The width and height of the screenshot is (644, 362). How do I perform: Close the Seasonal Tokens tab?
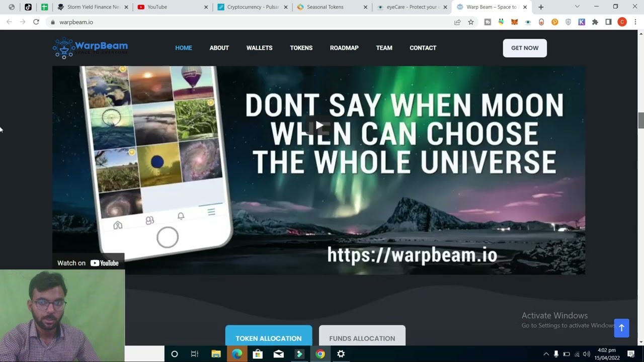pyautogui.click(x=365, y=7)
